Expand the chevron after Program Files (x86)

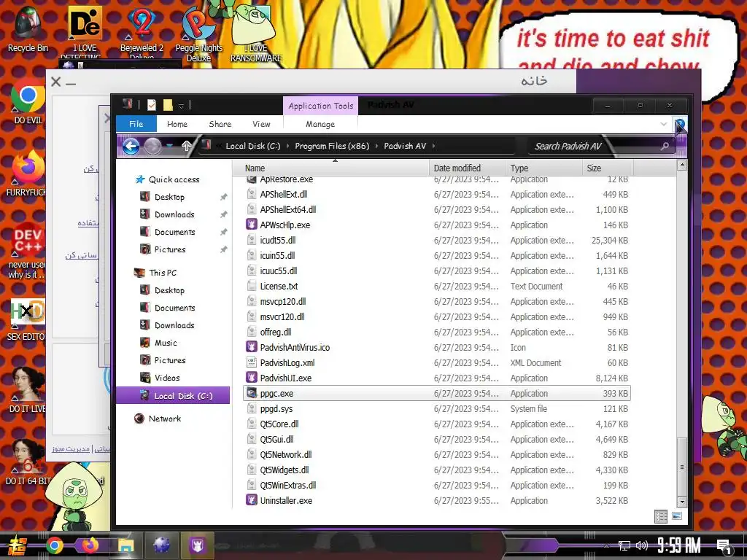click(377, 146)
